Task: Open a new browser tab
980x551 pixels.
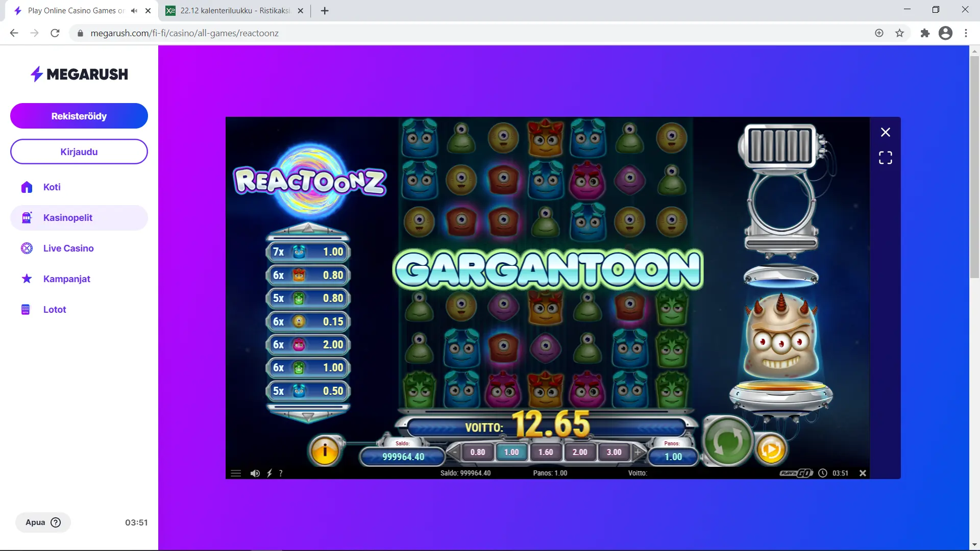Action: [325, 11]
